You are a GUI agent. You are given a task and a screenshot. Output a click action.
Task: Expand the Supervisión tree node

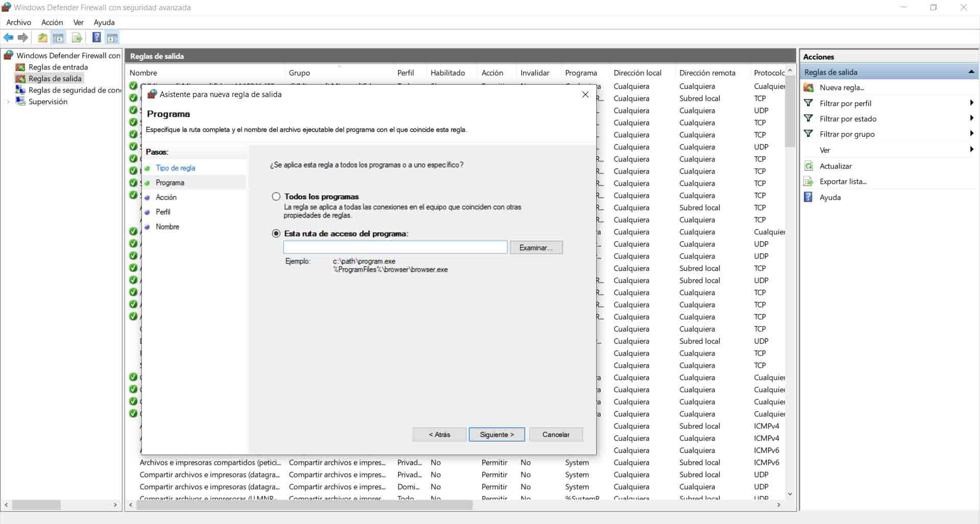tap(8, 102)
